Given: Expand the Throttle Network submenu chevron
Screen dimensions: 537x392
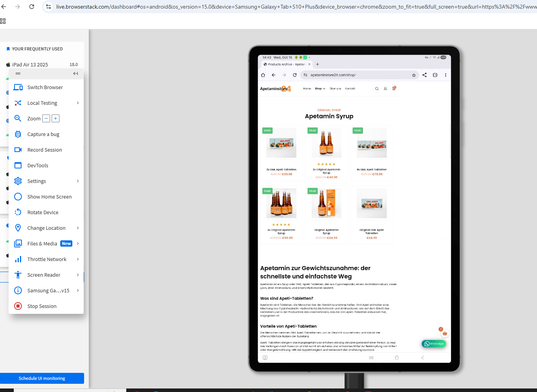Looking at the screenshot, I should tap(78, 259).
